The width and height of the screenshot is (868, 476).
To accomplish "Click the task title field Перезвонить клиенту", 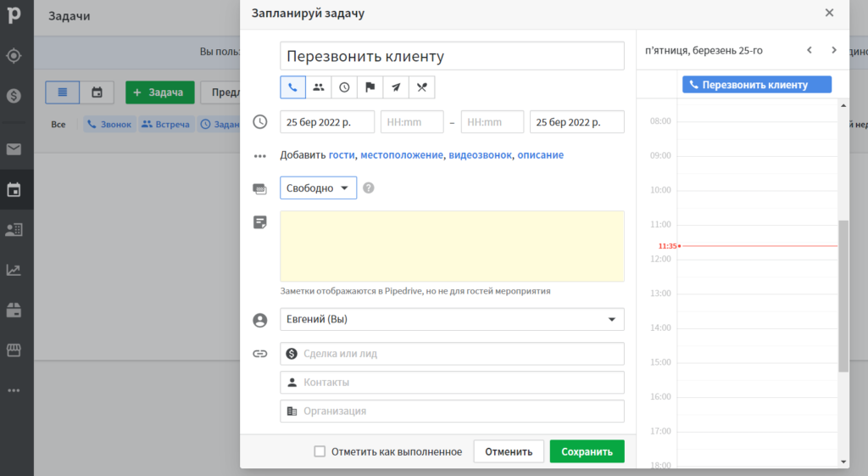I will (453, 56).
